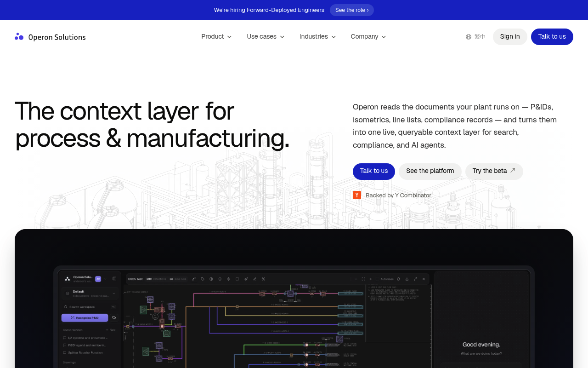Click the Backed by Y Combinator text
588x368 pixels.
pyautogui.click(x=398, y=195)
